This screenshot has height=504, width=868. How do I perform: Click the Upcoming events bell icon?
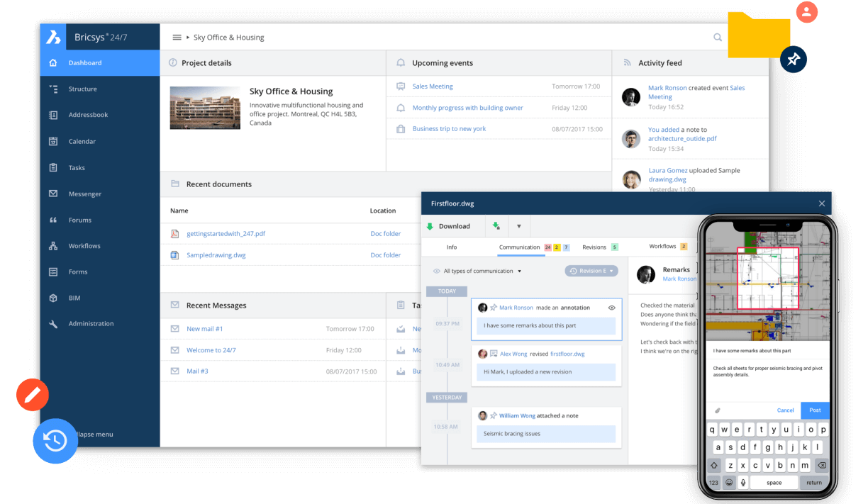point(401,62)
